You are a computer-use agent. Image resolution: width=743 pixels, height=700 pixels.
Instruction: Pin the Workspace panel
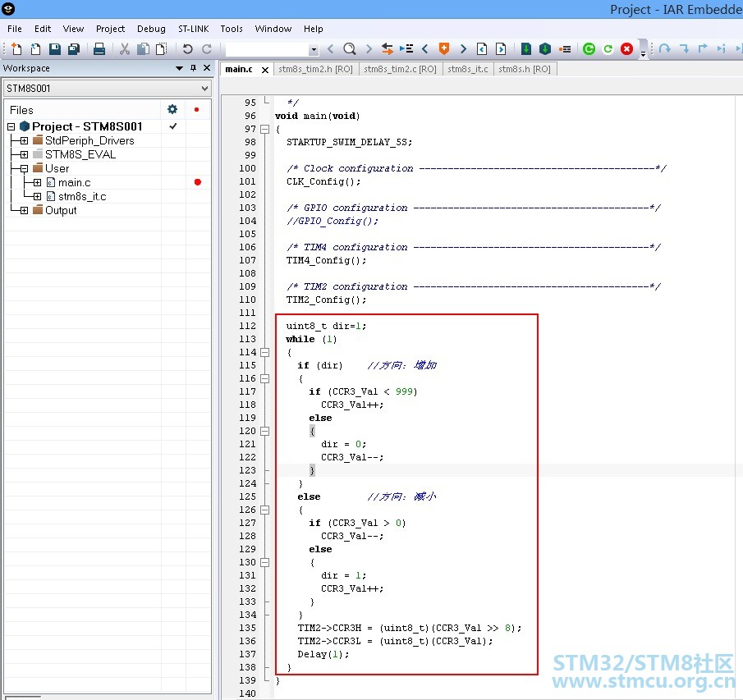click(x=193, y=68)
